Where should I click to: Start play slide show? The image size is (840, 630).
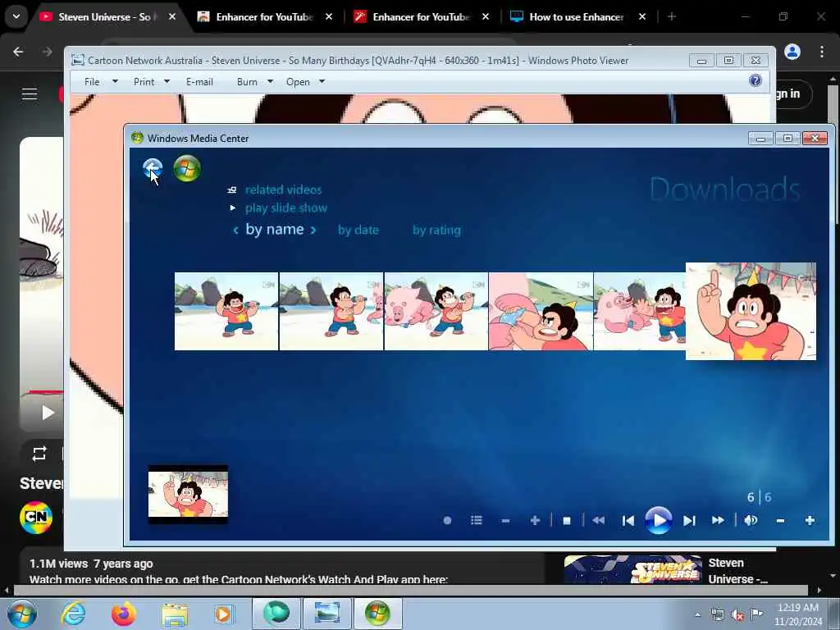(x=286, y=208)
